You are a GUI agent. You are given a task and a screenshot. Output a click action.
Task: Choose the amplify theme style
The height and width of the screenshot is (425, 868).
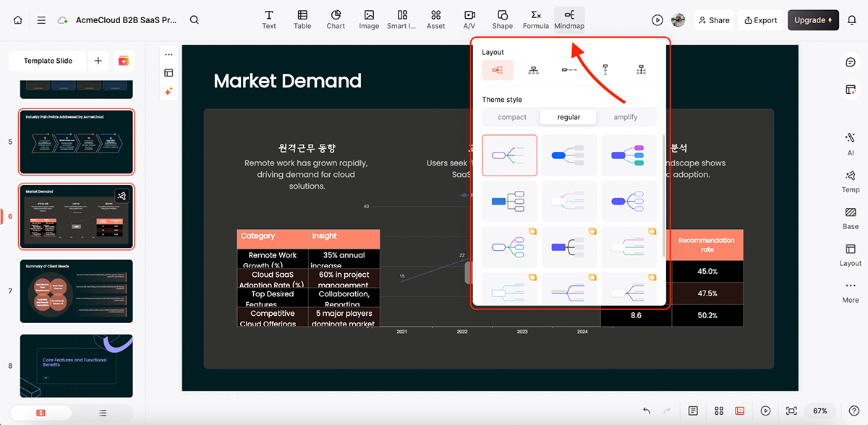[625, 116]
